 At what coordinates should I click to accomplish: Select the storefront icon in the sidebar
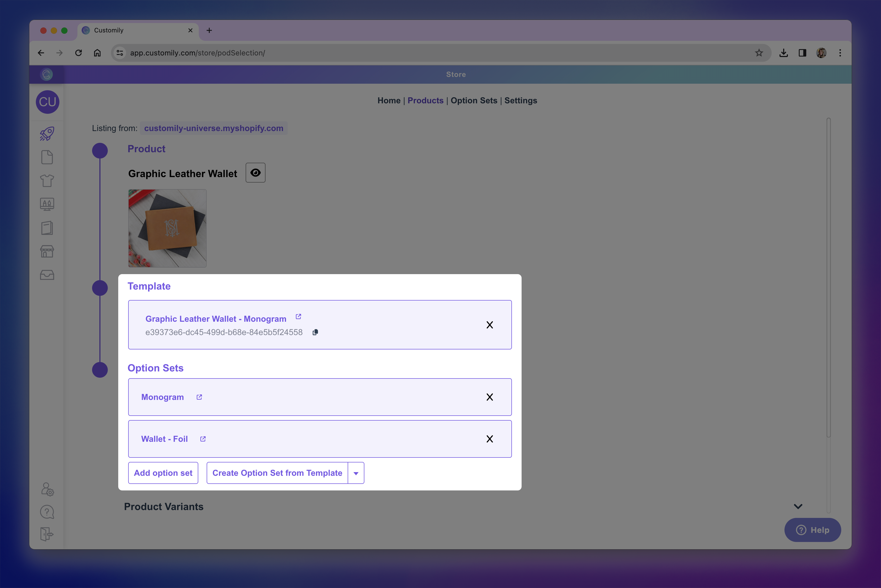(x=47, y=251)
